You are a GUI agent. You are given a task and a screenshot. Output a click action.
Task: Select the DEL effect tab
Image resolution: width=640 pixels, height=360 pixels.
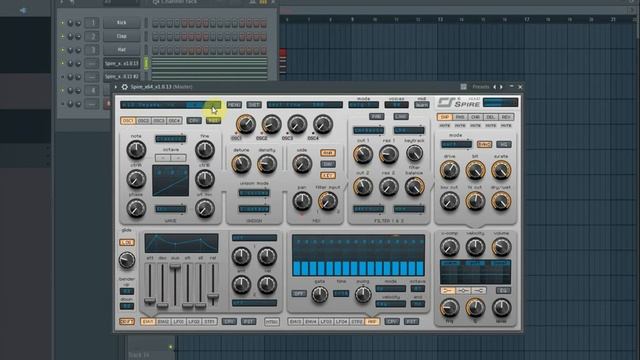pyautogui.click(x=491, y=117)
